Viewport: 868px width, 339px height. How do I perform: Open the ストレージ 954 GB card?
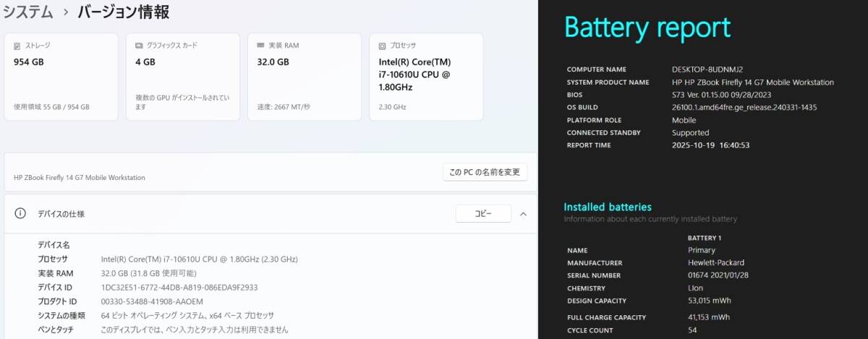pyautogui.click(x=61, y=77)
